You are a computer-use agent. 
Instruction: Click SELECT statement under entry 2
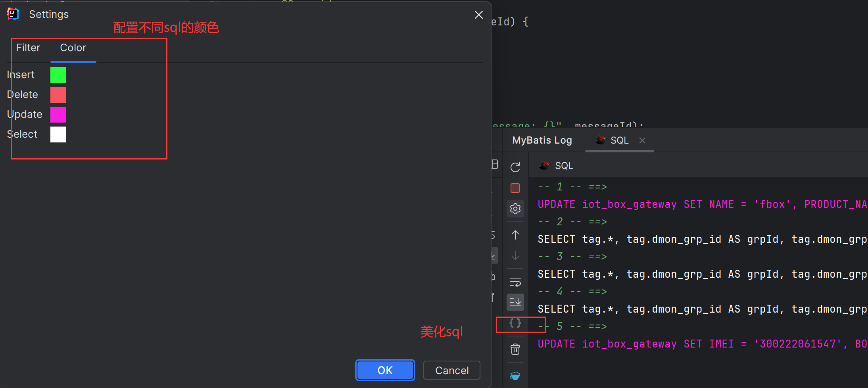(x=702, y=239)
